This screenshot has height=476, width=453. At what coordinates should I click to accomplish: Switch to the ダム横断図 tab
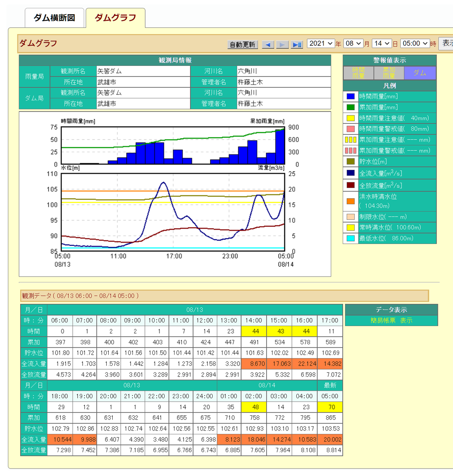click(54, 18)
